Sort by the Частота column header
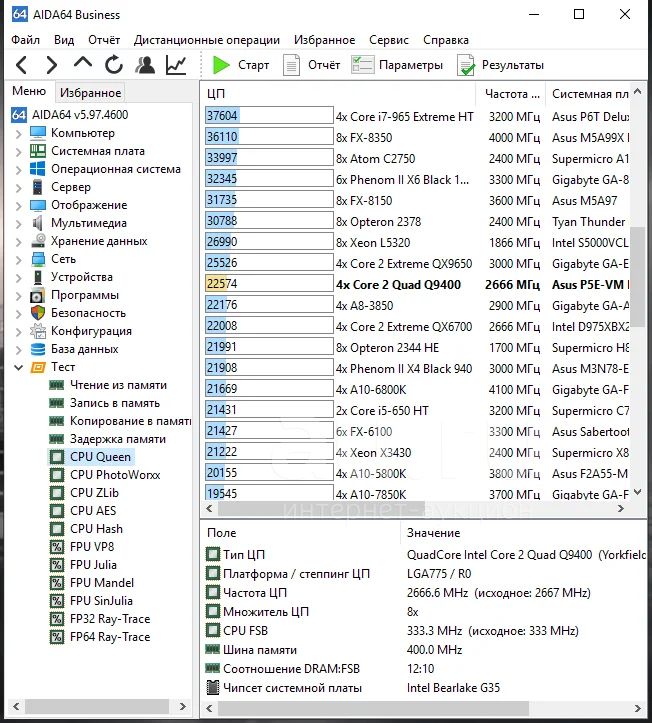Image resolution: width=652 pixels, height=723 pixels. pyautogui.click(x=511, y=94)
